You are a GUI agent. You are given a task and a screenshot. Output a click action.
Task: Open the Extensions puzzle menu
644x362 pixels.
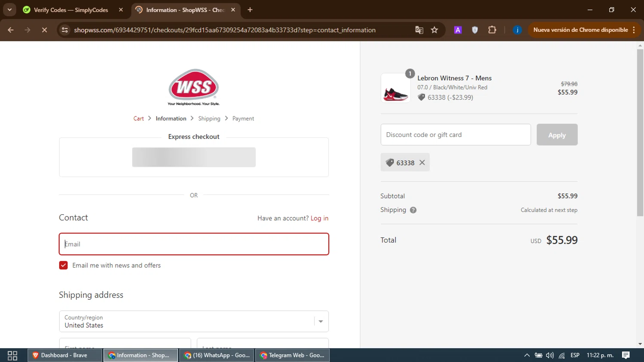(492, 30)
